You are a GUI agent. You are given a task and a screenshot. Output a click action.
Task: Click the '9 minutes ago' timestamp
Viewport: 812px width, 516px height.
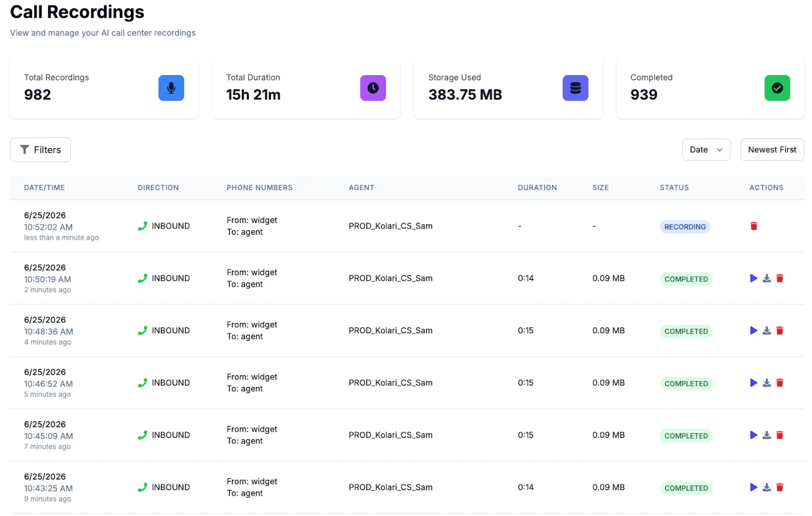[x=48, y=499]
